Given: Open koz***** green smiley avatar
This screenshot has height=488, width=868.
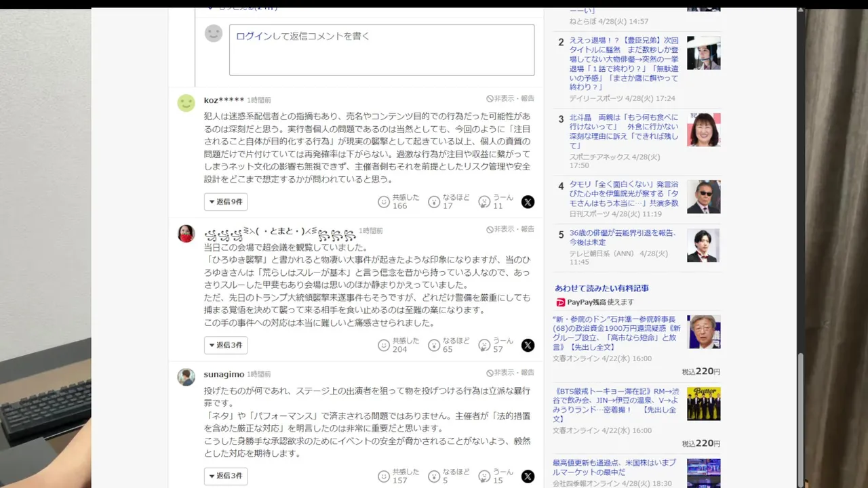Looking at the screenshot, I should pyautogui.click(x=186, y=103).
